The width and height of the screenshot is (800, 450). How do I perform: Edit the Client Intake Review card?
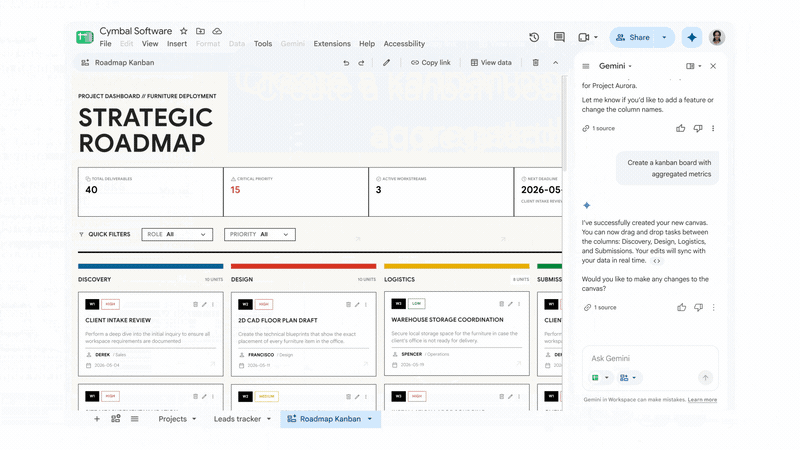coord(204,304)
